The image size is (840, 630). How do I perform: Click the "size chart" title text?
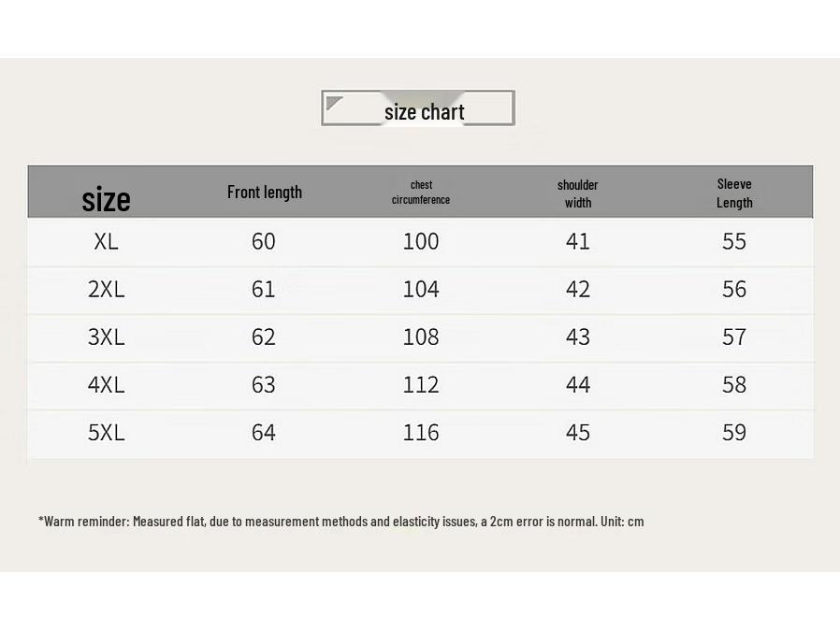coord(424,112)
